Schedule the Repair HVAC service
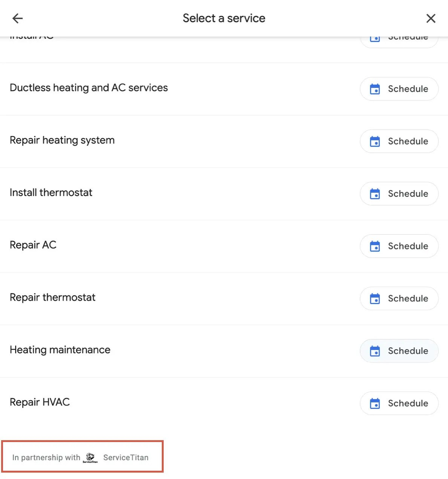The image size is (448, 479). [x=399, y=403]
